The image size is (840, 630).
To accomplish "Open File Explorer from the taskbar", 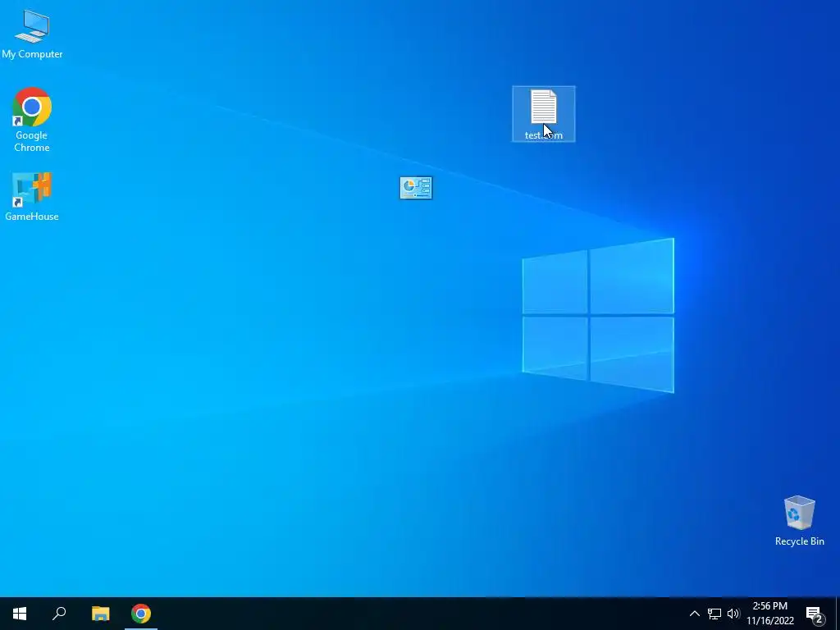I will (x=100, y=614).
